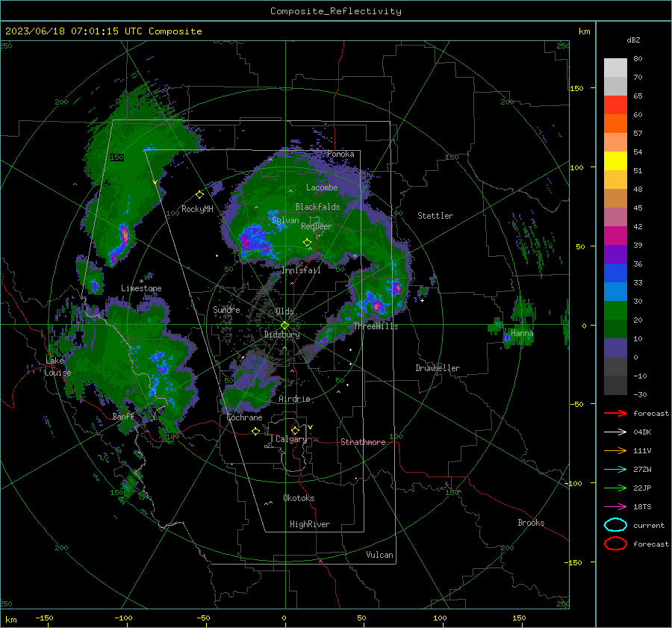
Task: Click the magenta 18TS arrow icon
Action: click(615, 506)
